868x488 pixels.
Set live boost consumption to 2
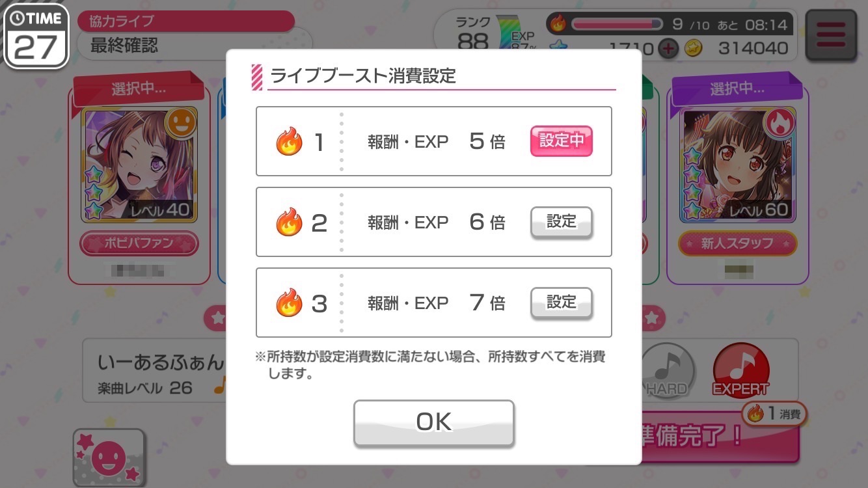click(x=562, y=223)
